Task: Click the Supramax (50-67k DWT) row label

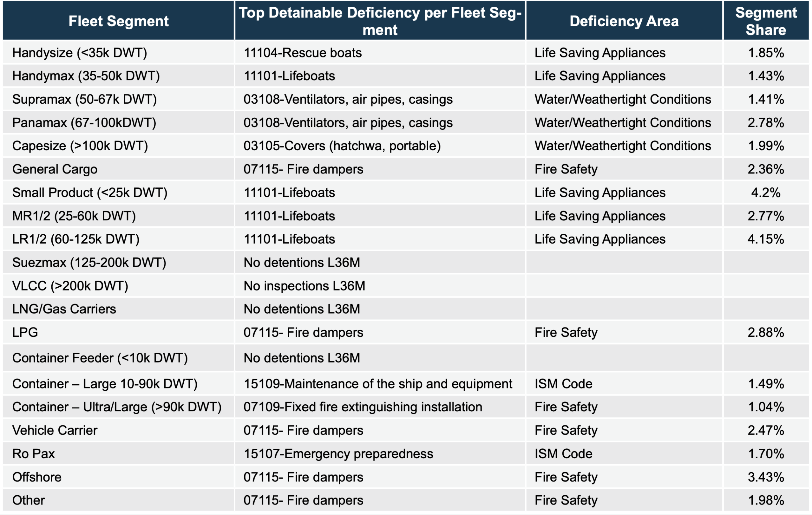Action: coord(84,99)
